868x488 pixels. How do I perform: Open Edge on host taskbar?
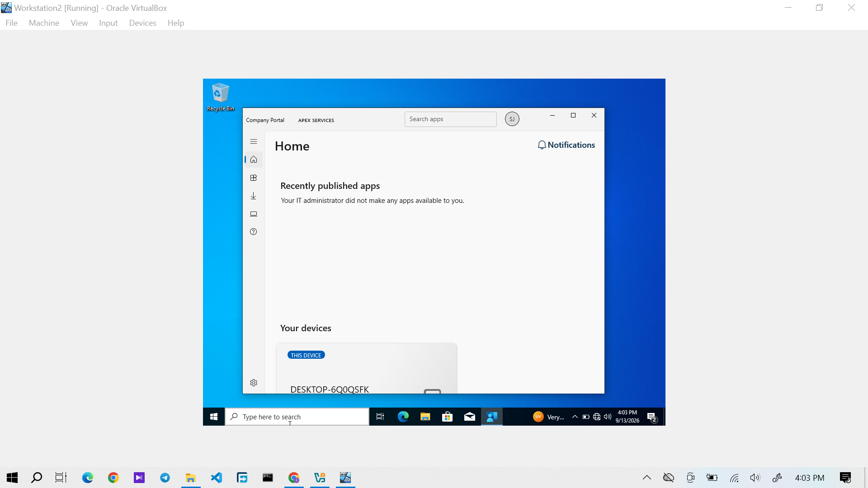pos(87,478)
